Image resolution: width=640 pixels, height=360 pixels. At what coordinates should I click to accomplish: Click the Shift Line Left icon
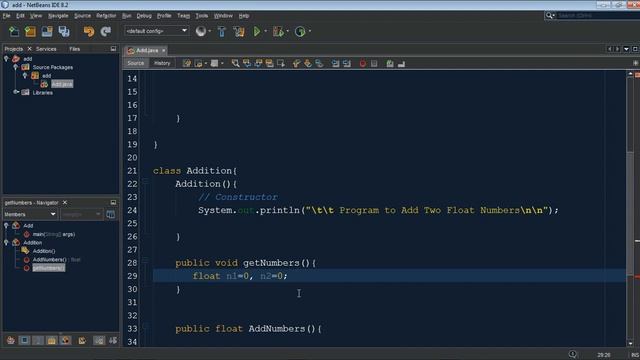pos(335,63)
